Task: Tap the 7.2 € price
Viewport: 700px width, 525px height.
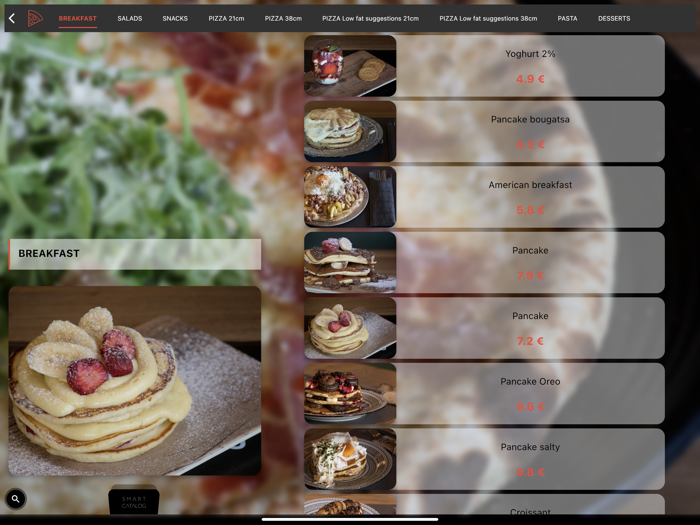Action: point(530,341)
